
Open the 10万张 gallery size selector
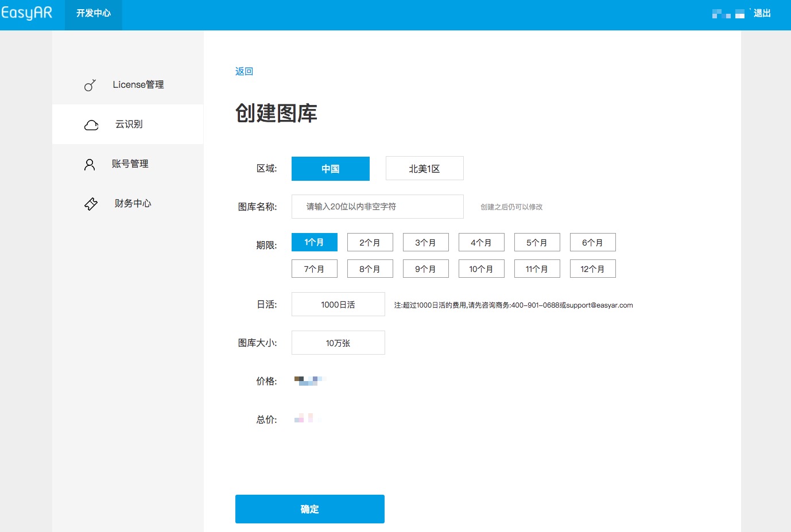338,342
